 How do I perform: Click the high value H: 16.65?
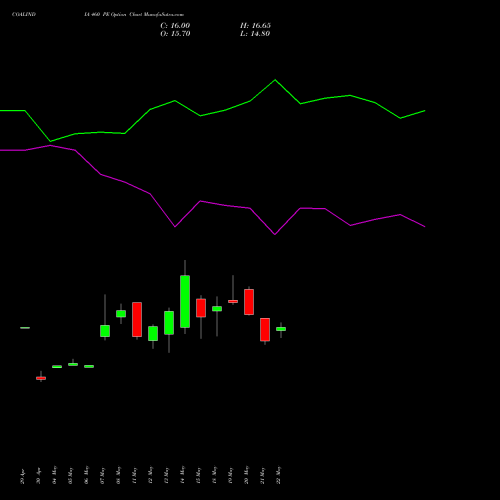(x=255, y=26)
